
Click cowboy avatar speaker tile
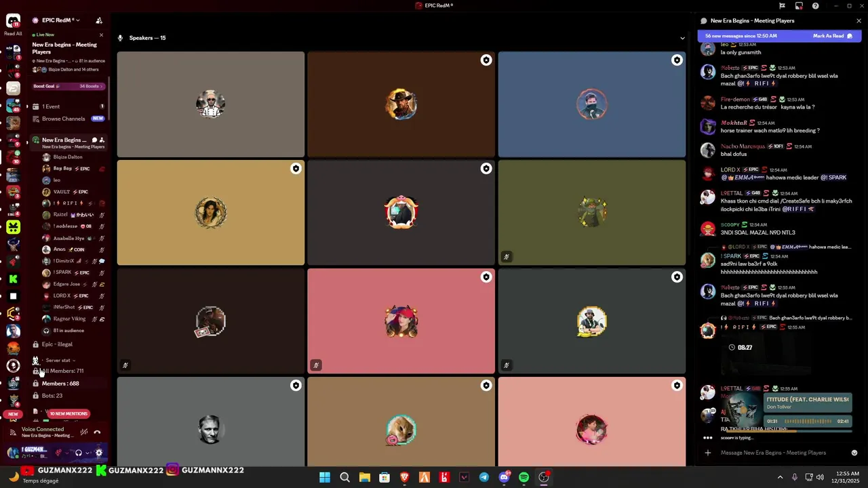pyautogui.click(x=401, y=104)
